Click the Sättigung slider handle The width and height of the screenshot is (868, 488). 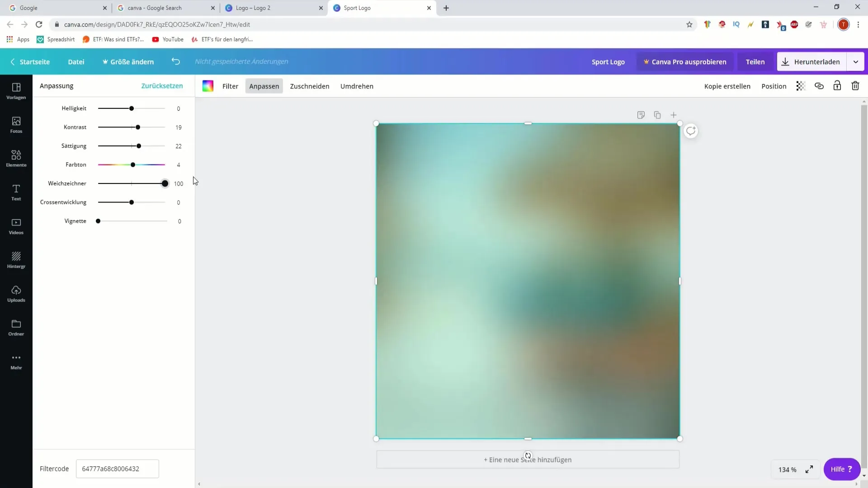point(139,146)
